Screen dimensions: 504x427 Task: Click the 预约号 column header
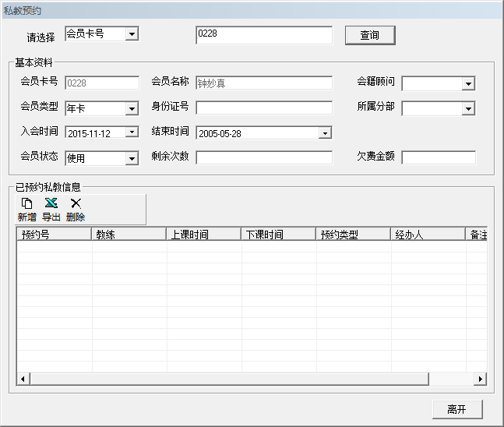coord(55,235)
